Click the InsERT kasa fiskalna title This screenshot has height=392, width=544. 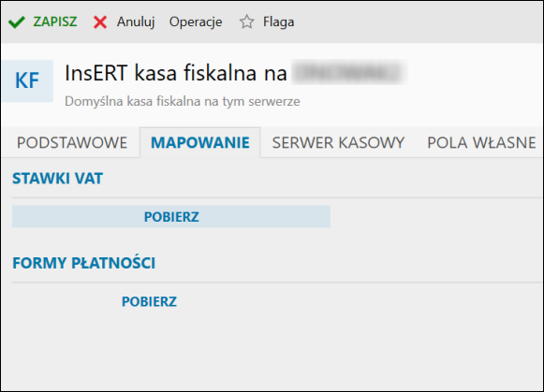point(176,73)
